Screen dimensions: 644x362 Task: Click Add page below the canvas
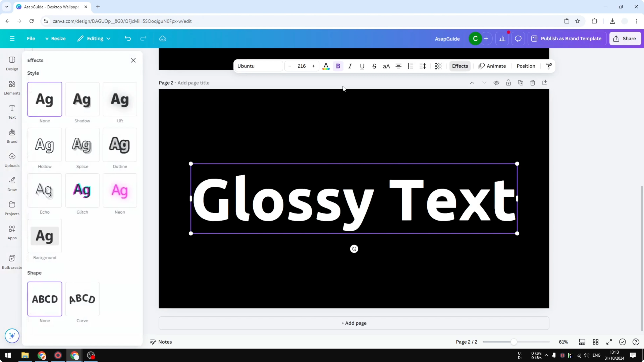pos(353,323)
